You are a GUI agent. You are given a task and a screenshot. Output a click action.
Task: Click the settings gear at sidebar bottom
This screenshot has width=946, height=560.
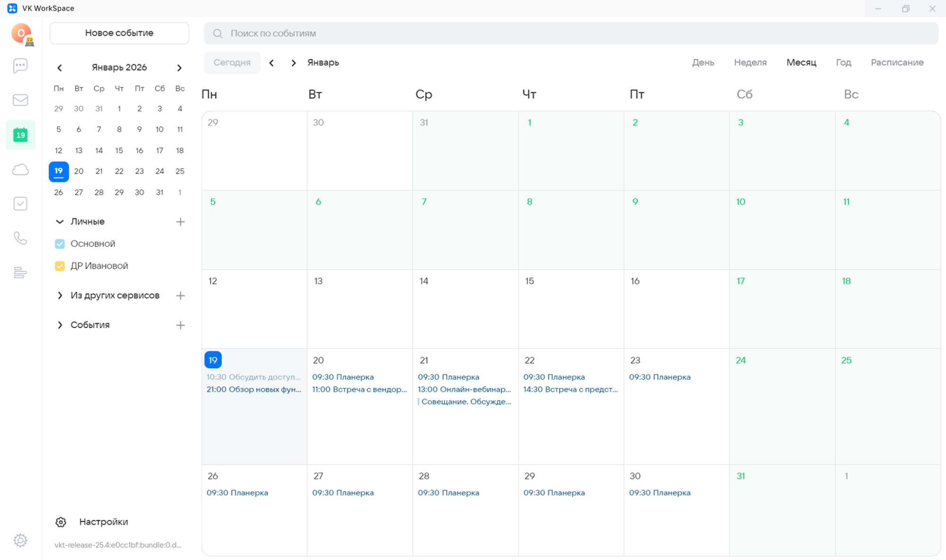[x=20, y=540]
